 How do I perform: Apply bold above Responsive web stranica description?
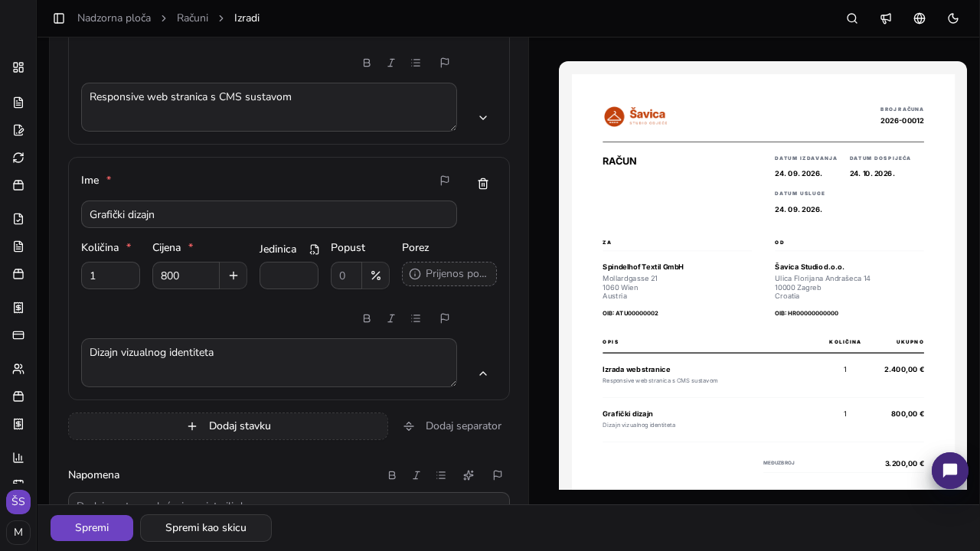pos(367,63)
